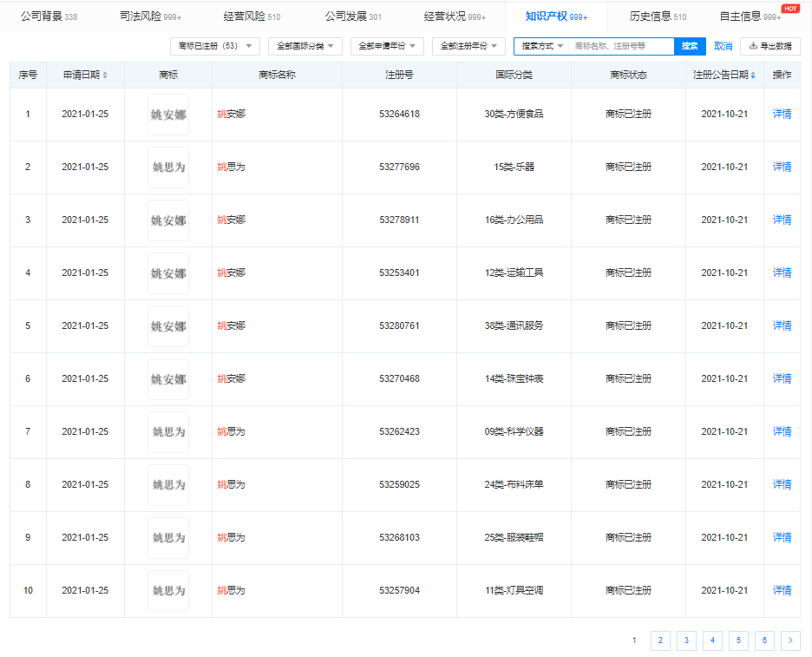Click the 30类-方便食品 classification cell

pyautogui.click(x=514, y=114)
